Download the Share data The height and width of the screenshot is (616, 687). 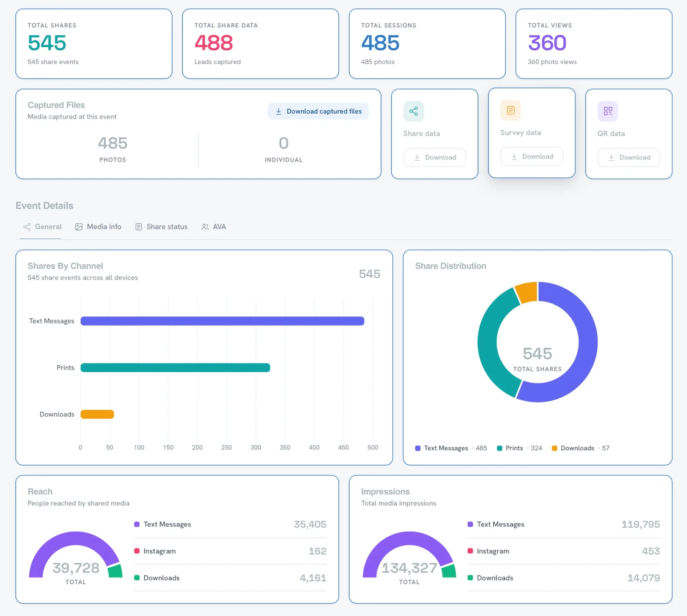click(435, 157)
